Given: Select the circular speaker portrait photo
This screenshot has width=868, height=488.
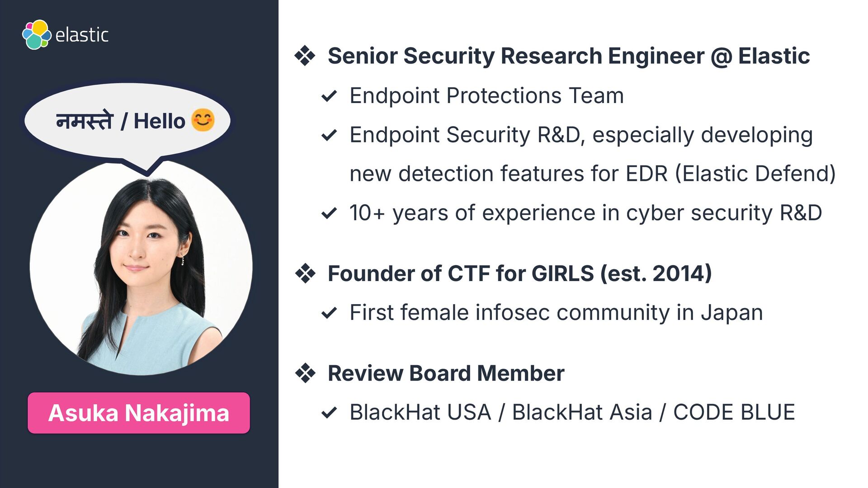Looking at the screenshot, I should pyautogui.click(x=141, y=267).
